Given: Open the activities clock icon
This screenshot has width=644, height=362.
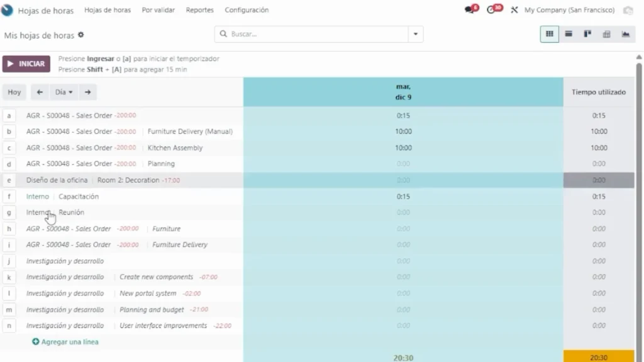Looking at the screenshot, I should tap(492, 10).
